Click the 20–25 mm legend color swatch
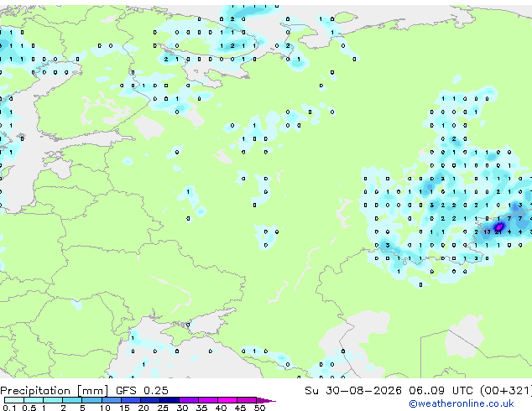Viewport: 532px width, 411px height. [149, 400]
